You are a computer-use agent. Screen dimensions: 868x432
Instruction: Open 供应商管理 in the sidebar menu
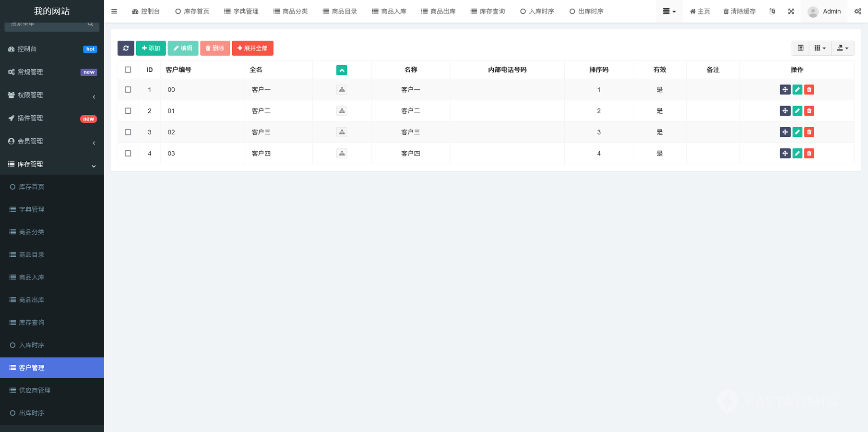pos(35,390)
